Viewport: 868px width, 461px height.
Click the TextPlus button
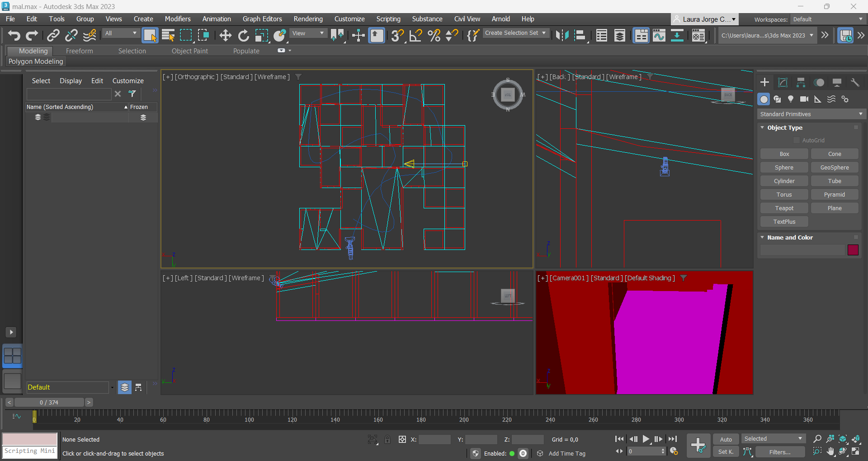point(784,222)
